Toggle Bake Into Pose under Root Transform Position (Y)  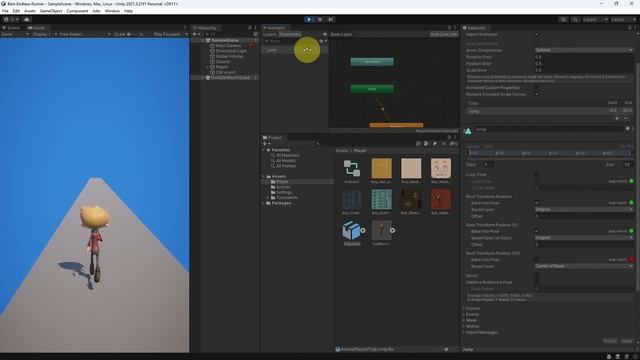point(537,231)
